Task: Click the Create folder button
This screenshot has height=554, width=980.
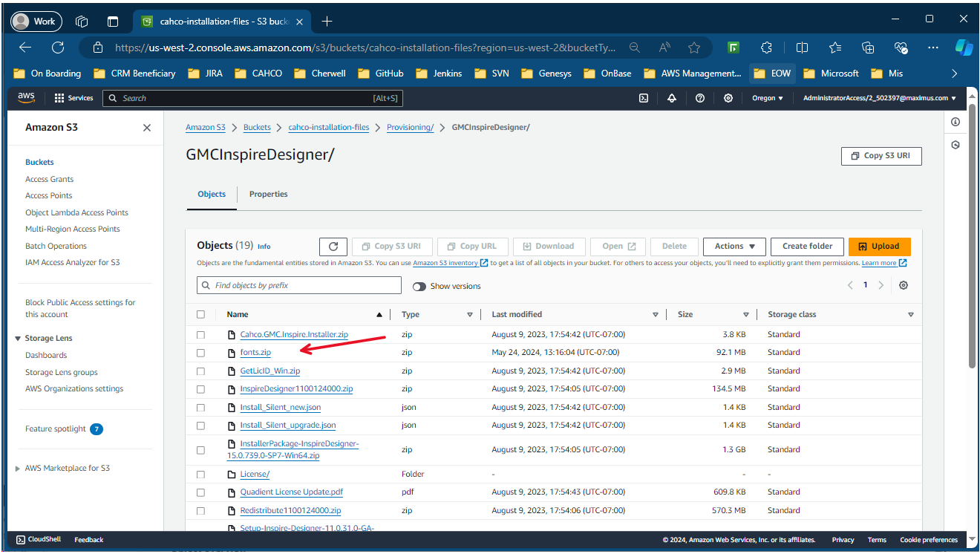Action: point(807,247)
